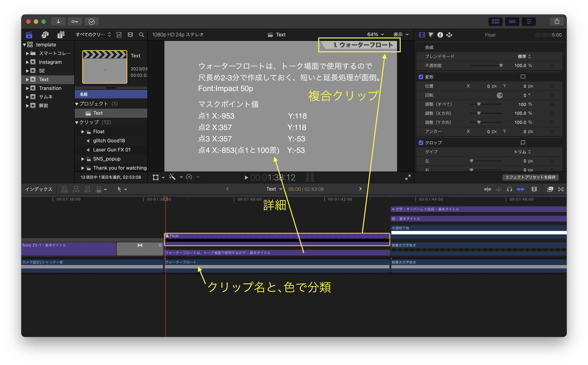Image resolution: width=588 pixels, height=365 pixels.
Task: Open the Share export icon
Action: point(557,21)
